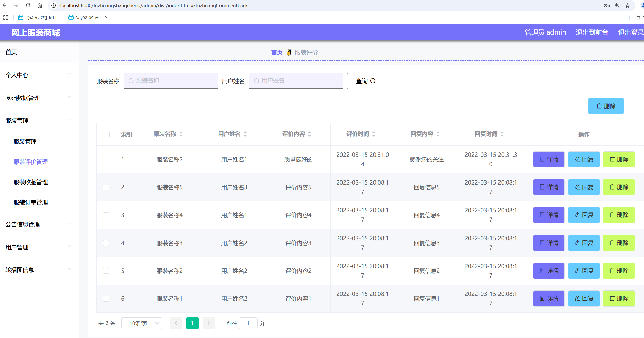Open 服装收藏管理 in the sidebar
The image size is (644, 338).
click(x=31, y=182)
